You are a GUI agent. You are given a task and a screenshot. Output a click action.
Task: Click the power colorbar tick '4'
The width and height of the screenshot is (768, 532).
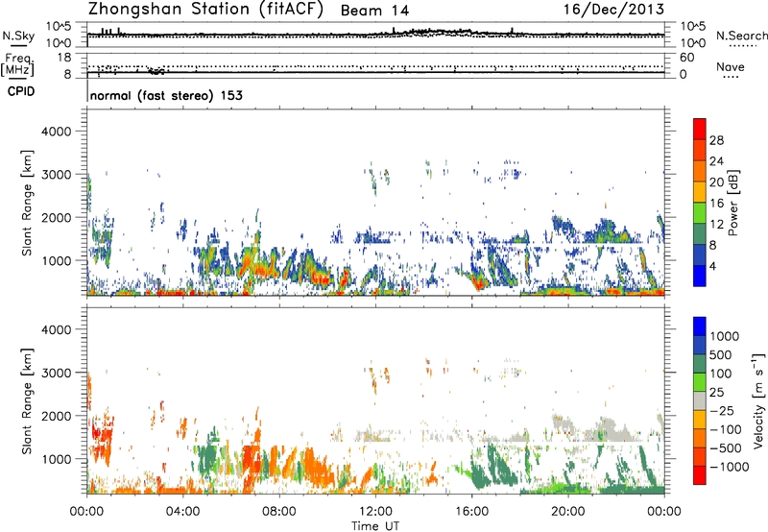(x=713, y=266)
